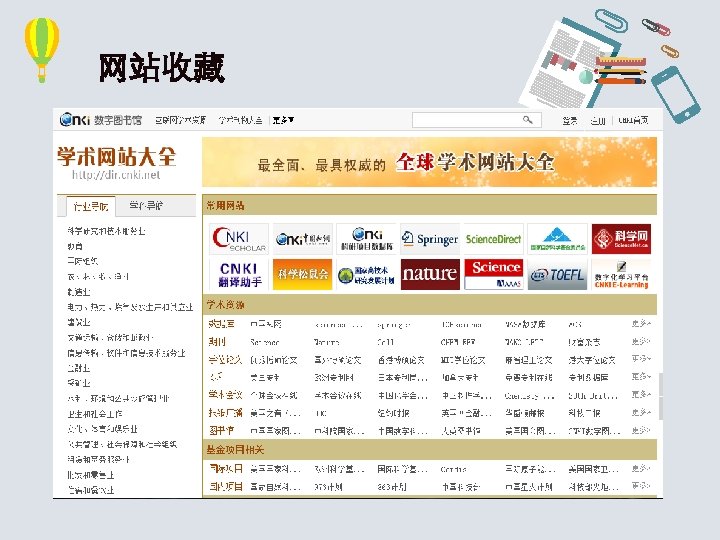Open the CNKI 翻译助手 logo tile

click(239, 275)
